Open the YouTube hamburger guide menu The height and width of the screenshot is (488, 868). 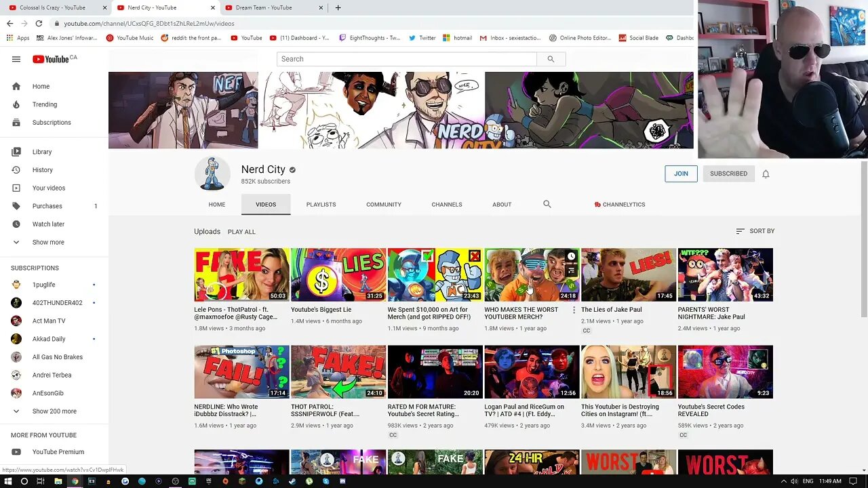[x=16, y=59]
